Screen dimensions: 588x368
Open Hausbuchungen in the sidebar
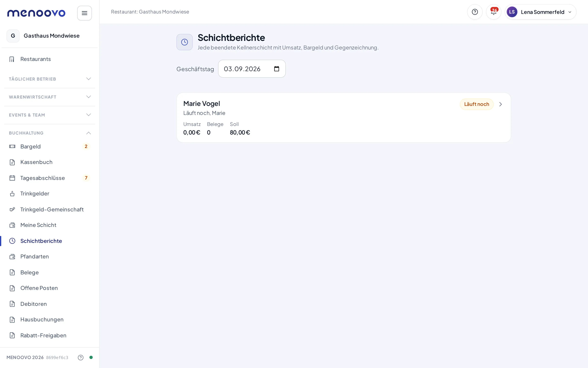click(50, 320)
